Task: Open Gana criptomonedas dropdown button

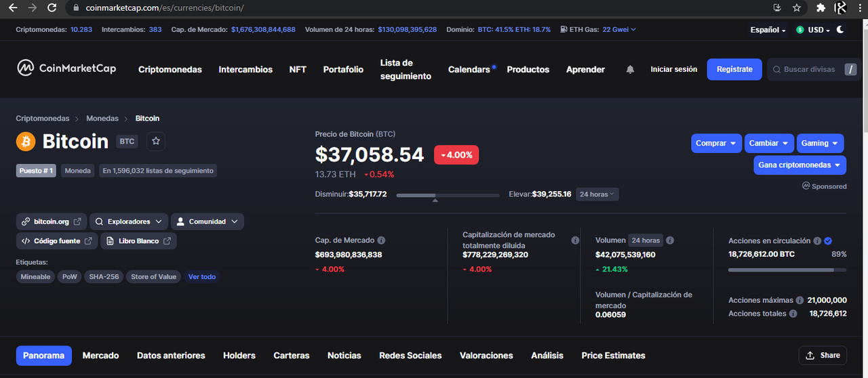Action: pos(800,165)
